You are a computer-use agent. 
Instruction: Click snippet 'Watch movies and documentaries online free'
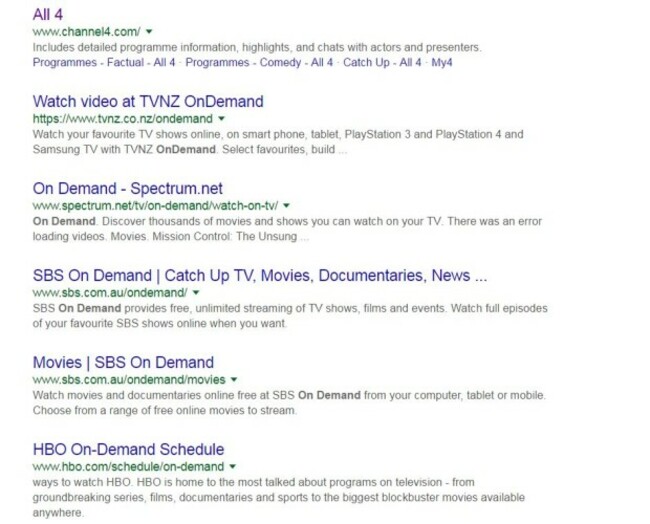click(289, 403)
